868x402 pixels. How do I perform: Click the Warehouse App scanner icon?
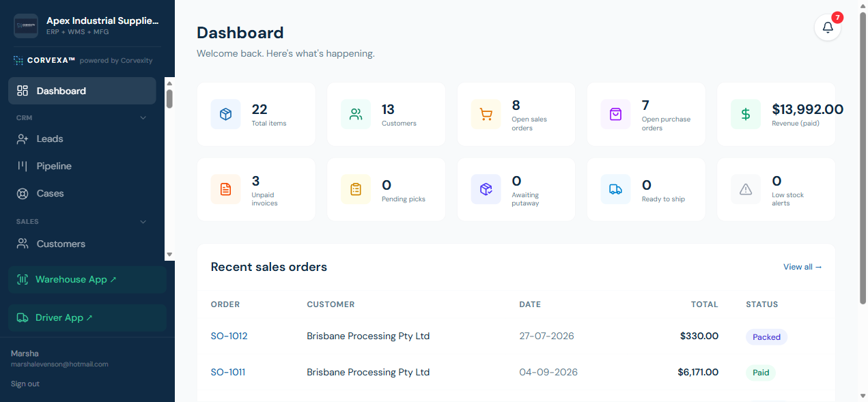click(x=23, y=279)
